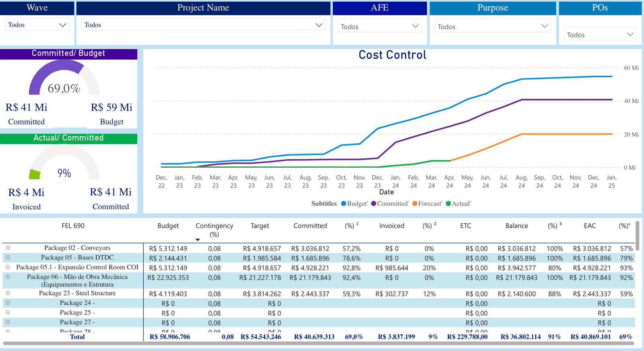This screenshot has height=351, width=644.
Task: Open the Project Name filter dropdown
Action: click(319, 25)
